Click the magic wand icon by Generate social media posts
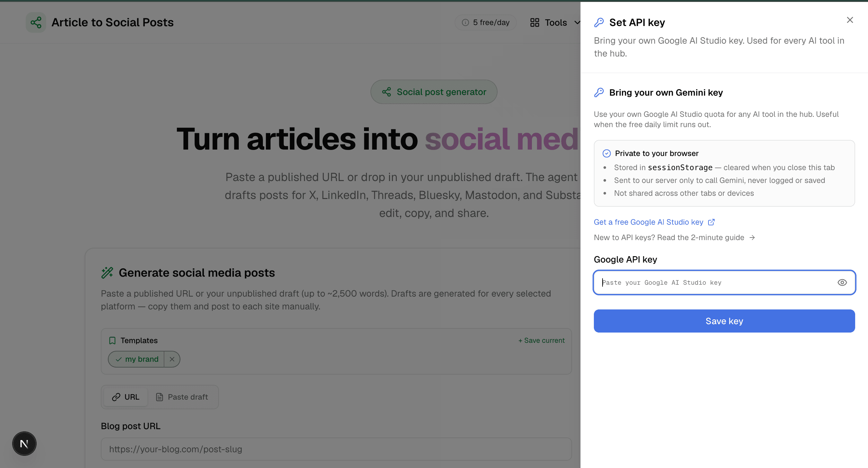 pyautogui.click(x=107, y=273)
